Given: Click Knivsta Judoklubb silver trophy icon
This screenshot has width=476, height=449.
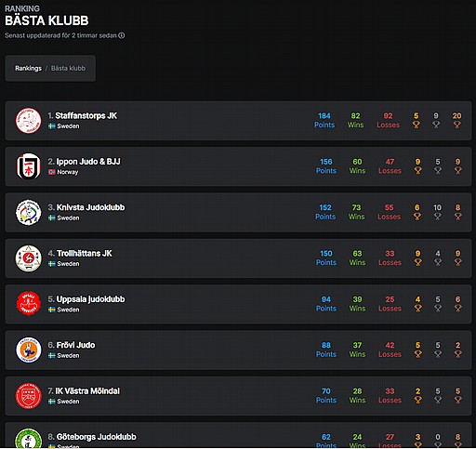Looking at the screenshot, I should (x=437, y=217).
